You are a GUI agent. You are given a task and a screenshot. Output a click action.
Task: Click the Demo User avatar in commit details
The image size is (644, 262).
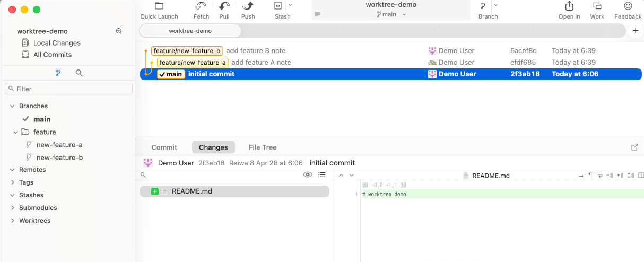[x=148, y=163]
